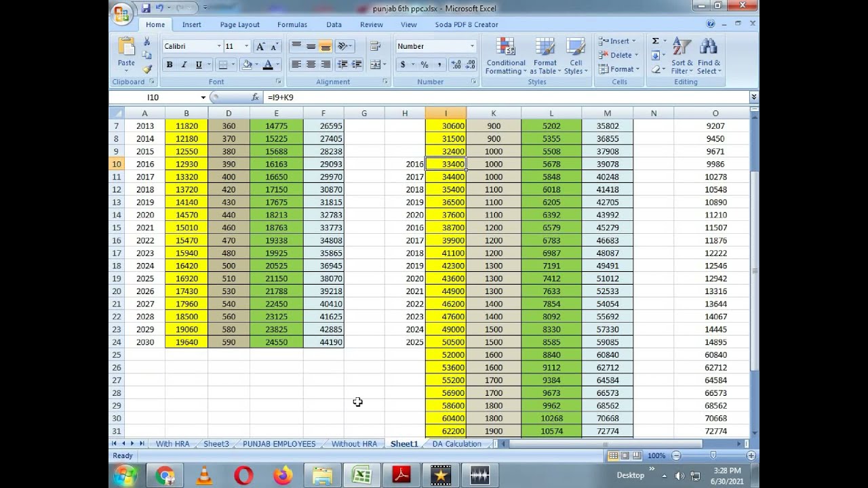868x488 pixels.
Task: Expand the Font Color dropdown arrow
Action: (278, 64)
